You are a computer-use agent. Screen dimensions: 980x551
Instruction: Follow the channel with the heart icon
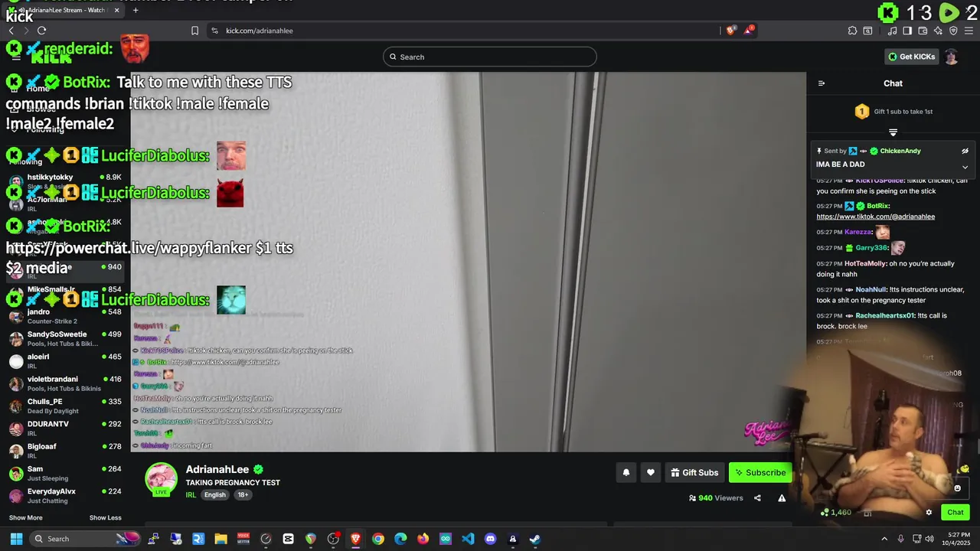click(x=651, y=473)
